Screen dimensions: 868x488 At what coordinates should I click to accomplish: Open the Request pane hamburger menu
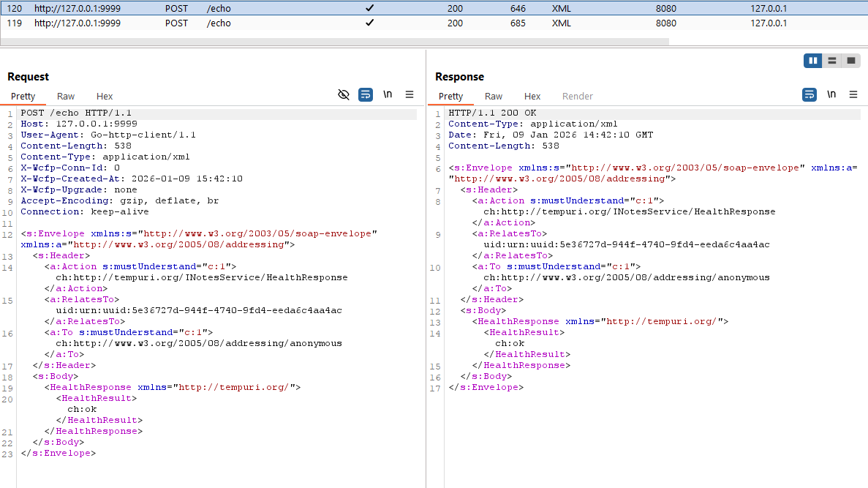click(410, 94)
